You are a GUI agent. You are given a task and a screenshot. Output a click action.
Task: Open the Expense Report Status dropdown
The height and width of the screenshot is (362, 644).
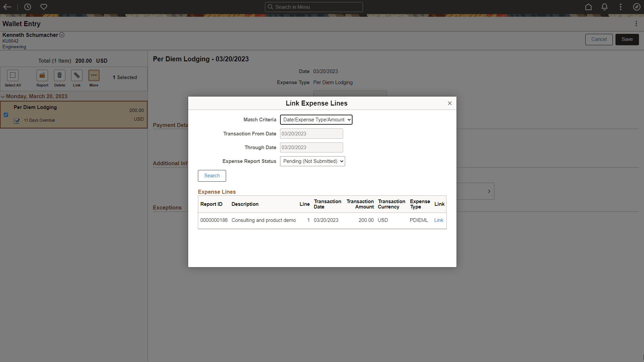[x=312, y=161]
